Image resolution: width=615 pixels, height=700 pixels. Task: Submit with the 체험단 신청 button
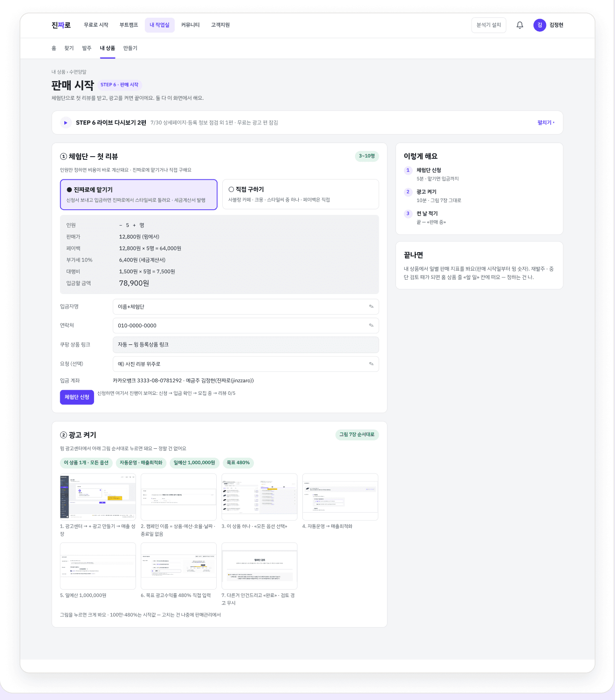pyautogui.click(x=77, y=397)
